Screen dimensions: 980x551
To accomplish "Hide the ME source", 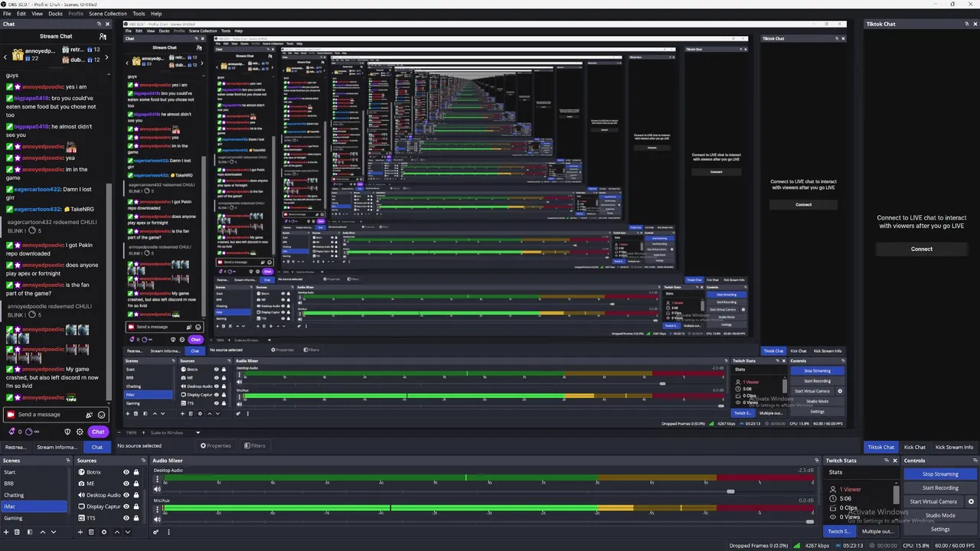I will 126,484.
